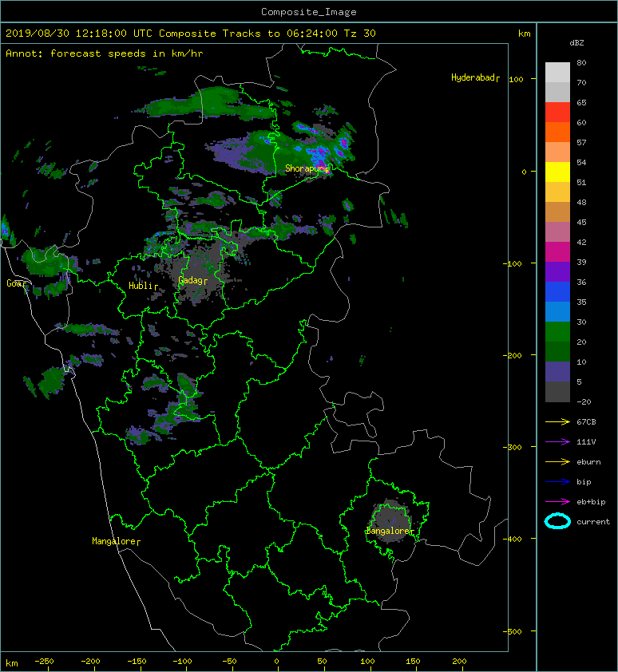
Task: Click the 100 tick on vertical km axis
Action: tap(517, 79)
